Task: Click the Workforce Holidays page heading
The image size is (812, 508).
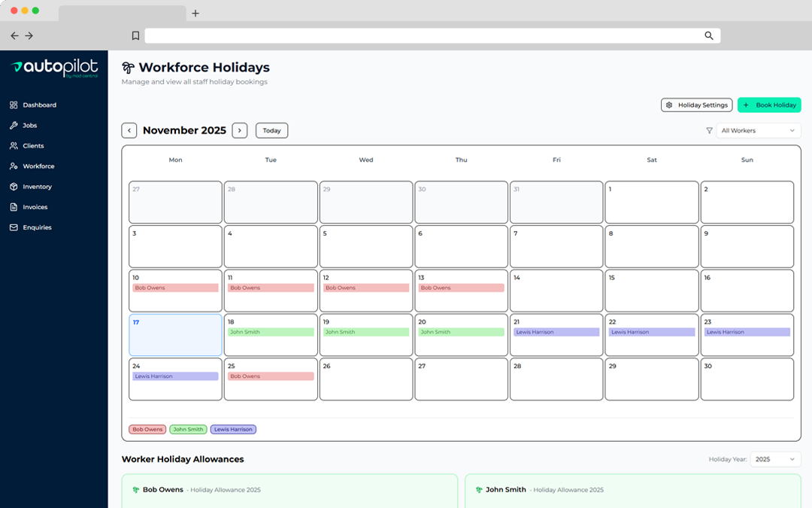Action: click(205, 67)
